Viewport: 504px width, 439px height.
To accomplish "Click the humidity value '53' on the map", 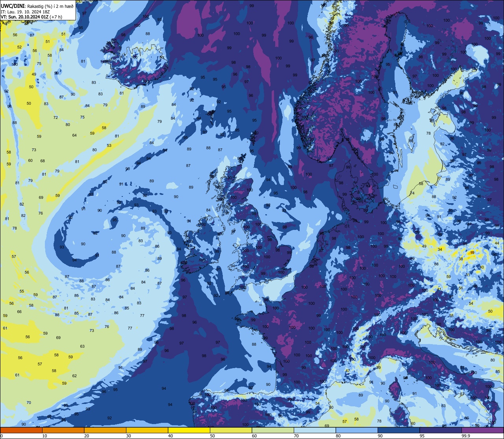I will (109, 146).
